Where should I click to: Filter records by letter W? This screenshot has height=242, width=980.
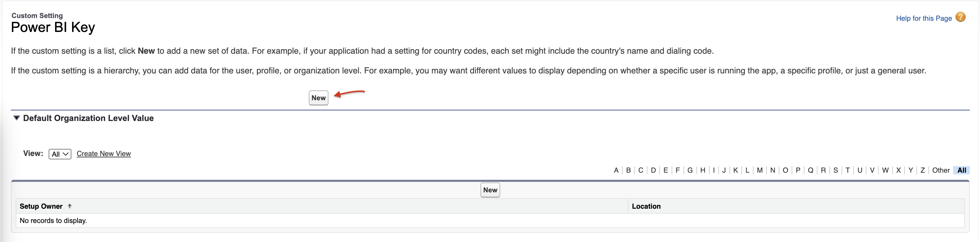click(x=885, y=170)
